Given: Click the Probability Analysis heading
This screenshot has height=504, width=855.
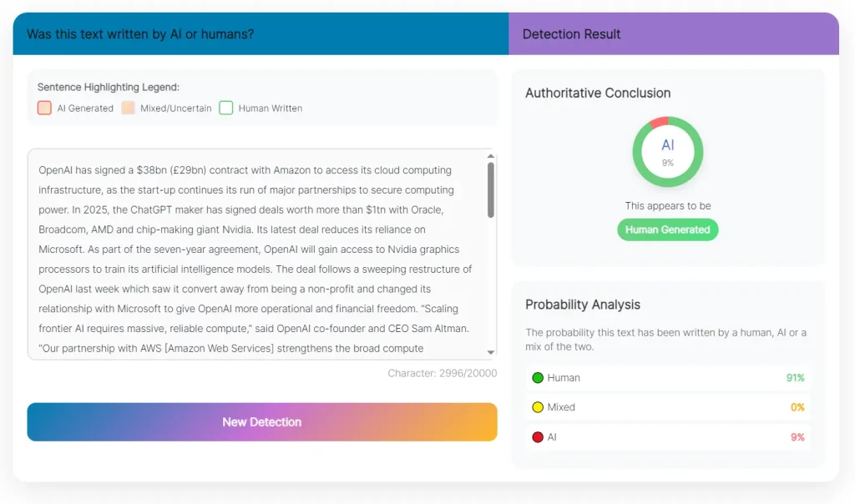Looking at the screenshot, I should 583,305.
